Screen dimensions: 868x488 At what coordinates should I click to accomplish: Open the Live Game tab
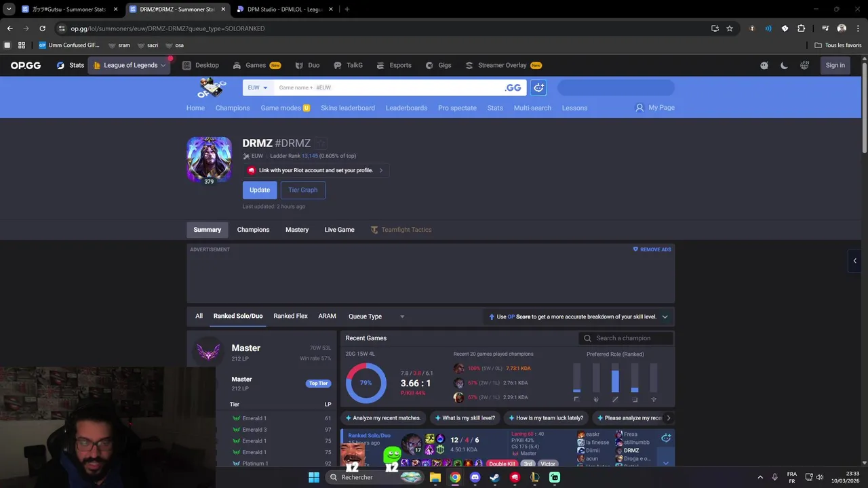pos(339,230)
